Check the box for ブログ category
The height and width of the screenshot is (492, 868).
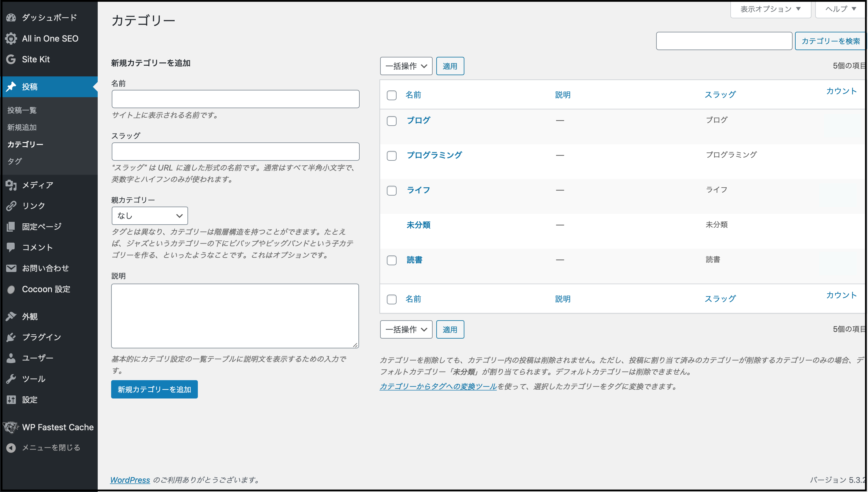click(392, 121)
